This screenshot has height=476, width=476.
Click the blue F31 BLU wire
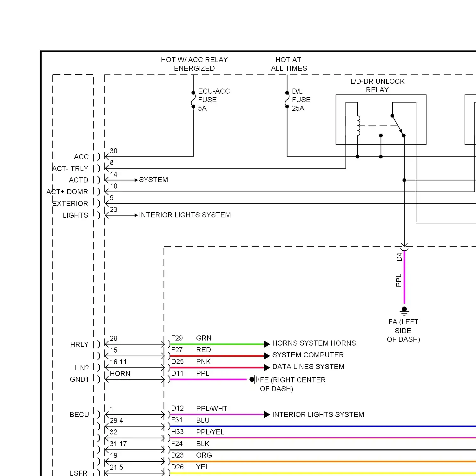coord(323,426)
